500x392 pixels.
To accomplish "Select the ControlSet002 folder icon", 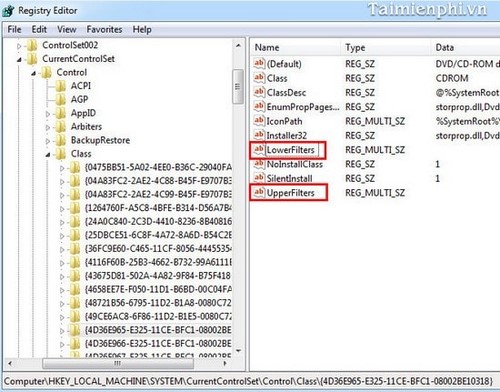I will (x=32, y=45).
